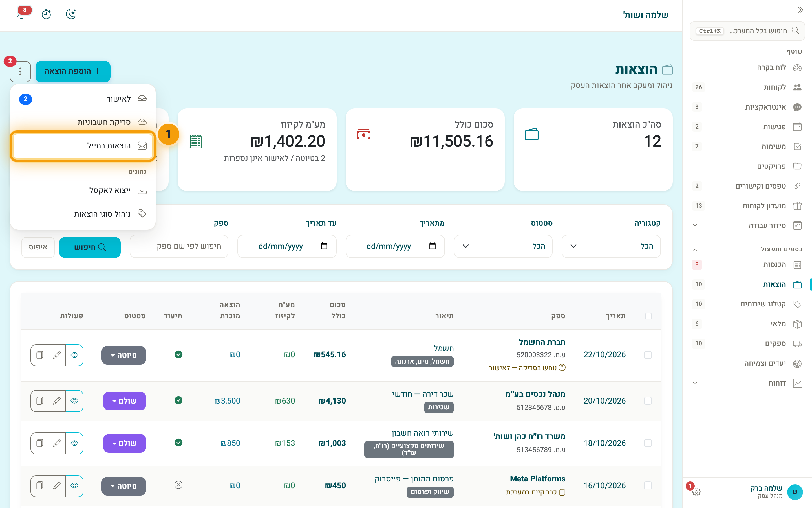View the חברת החשמל expense eye icon
This screenshot has height=508, width=812.
[74, 355]
